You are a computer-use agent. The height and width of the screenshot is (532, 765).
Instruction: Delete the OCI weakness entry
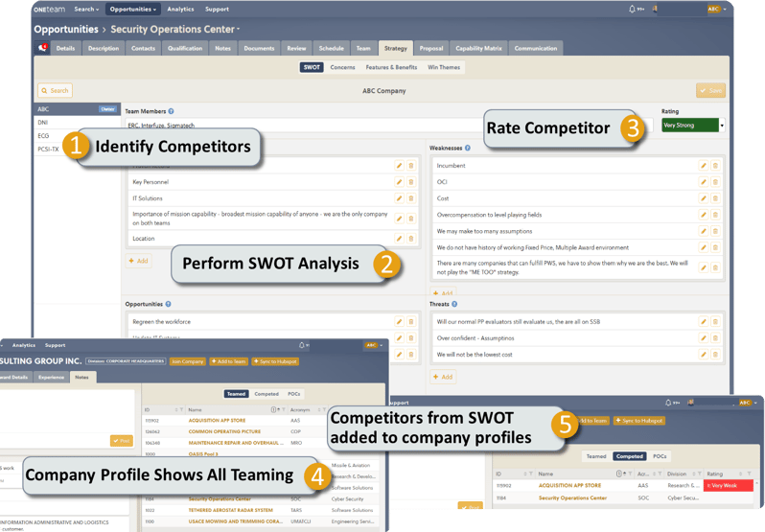(715, 182)
